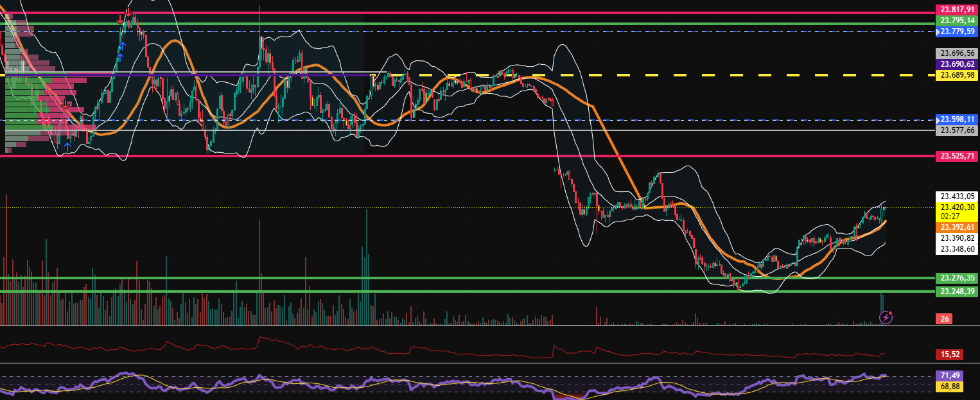Click the red 23.817,91 price label
980x400 pixels.
click(x=958, y=10)
